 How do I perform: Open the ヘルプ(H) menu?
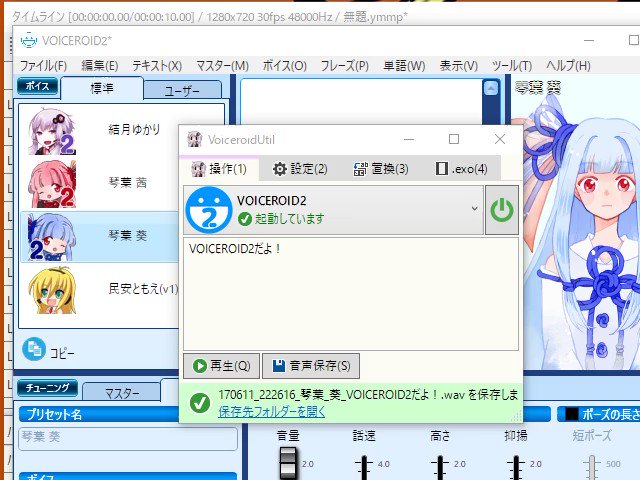pyautogui.click(x=568, y=66)
